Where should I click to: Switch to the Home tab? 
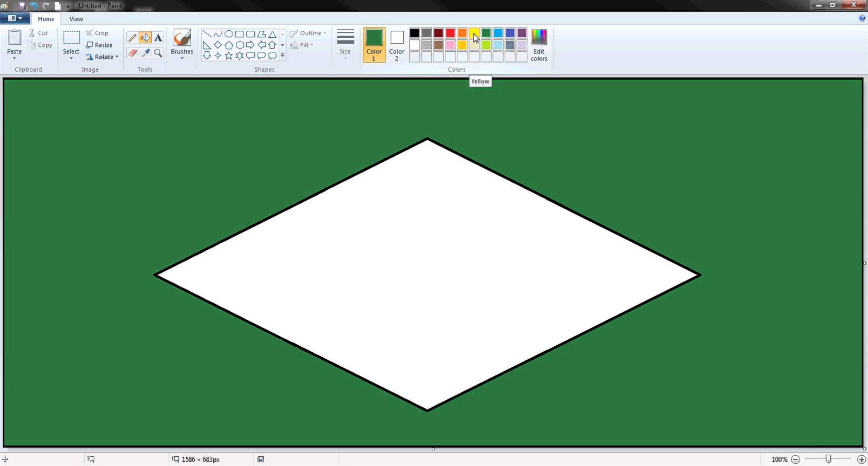(46, 19)
